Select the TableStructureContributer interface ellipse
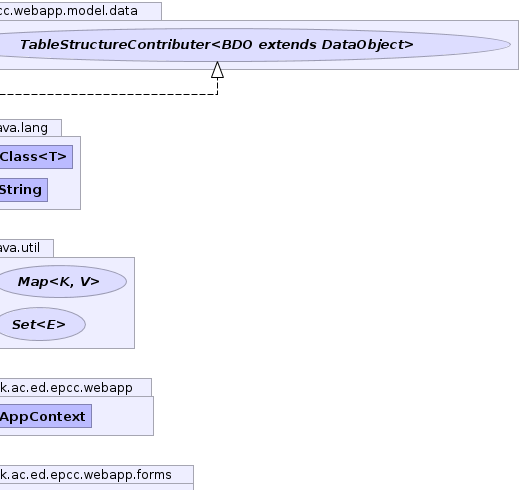 (x=253, y=45)
